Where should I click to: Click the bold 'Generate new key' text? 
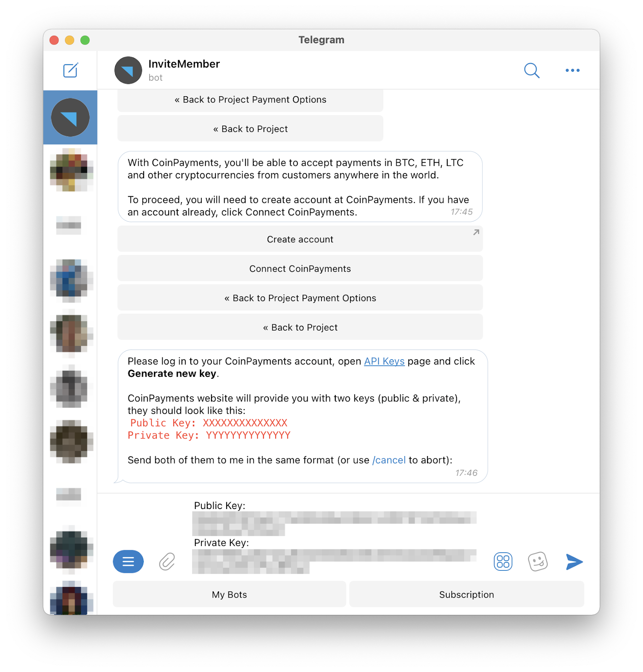pos(172,374)
